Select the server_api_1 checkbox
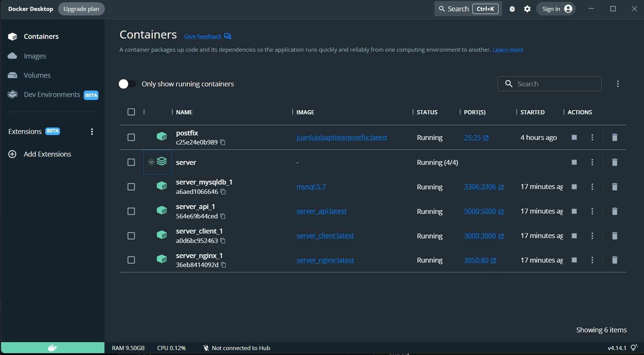Viewport: 644px width, 355px height. 131,211
